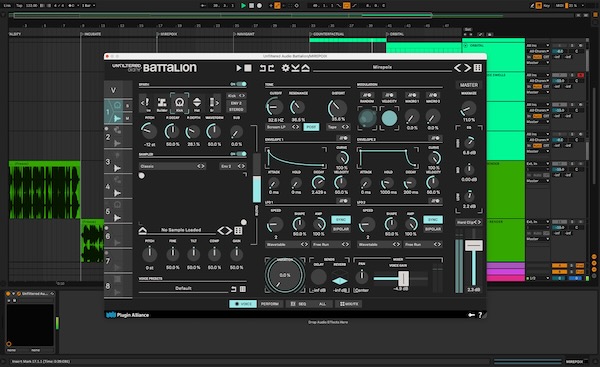The image size is (600, 367).
Task: Open Battalion settings gear
Action: pyautogui.click(x=285, y=68)
